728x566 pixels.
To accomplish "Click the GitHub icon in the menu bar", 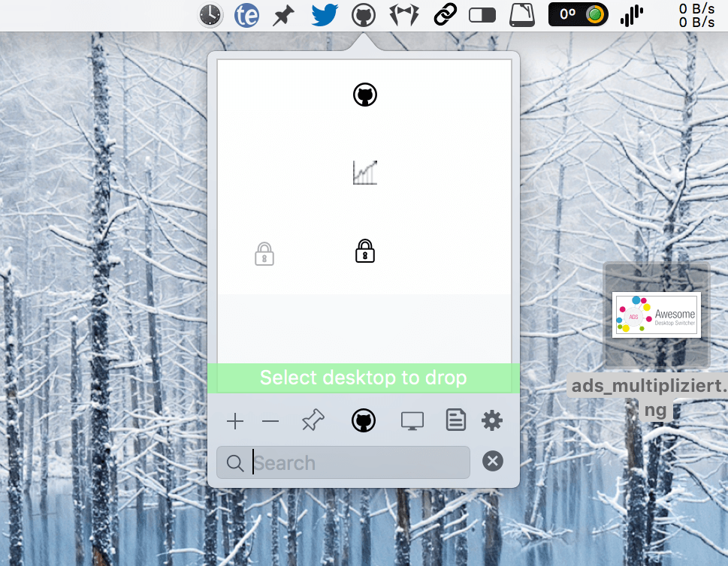I will click(364, 15).
